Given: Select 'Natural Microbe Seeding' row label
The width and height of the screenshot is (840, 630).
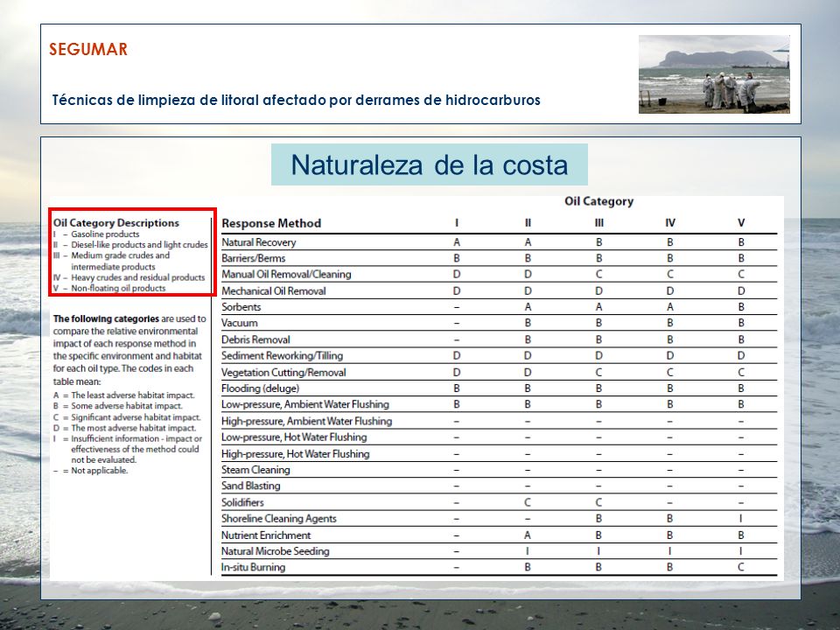Looking at the screenshot, I should coord(276,551).
